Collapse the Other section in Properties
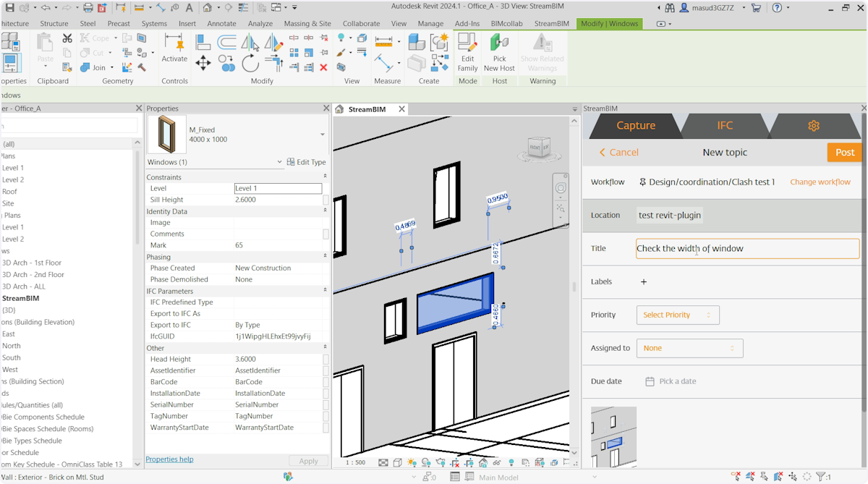Image resolution: width=868 pixels, height=484 pixels. pyautogui.click(x=325, y=348)
